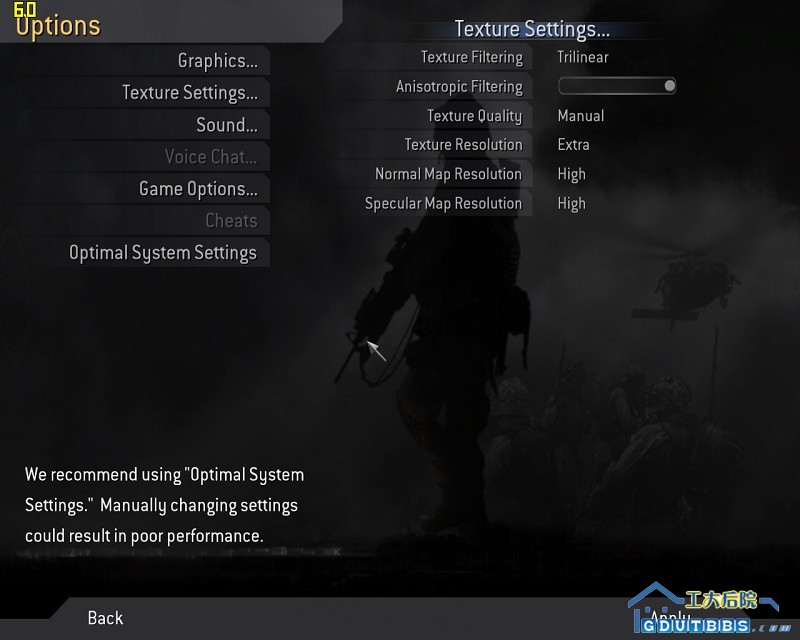Screen dimensions: 800x640
Task: Click the Specular Map Resolution label
Action: pos(442,203)
